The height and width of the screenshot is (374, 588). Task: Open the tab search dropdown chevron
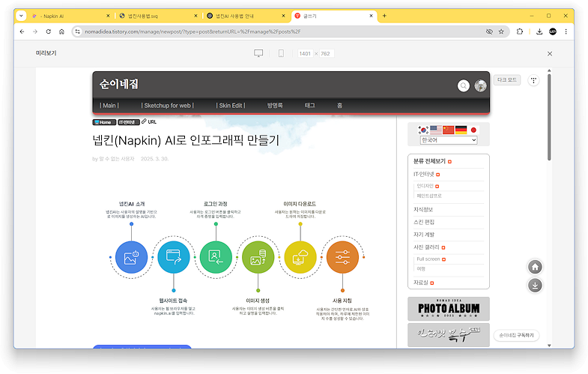[21, 16]
